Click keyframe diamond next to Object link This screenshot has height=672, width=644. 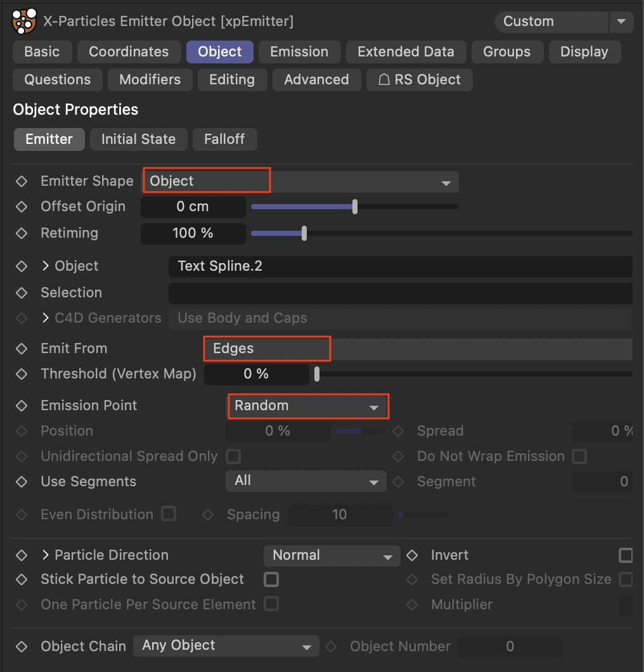22,266
